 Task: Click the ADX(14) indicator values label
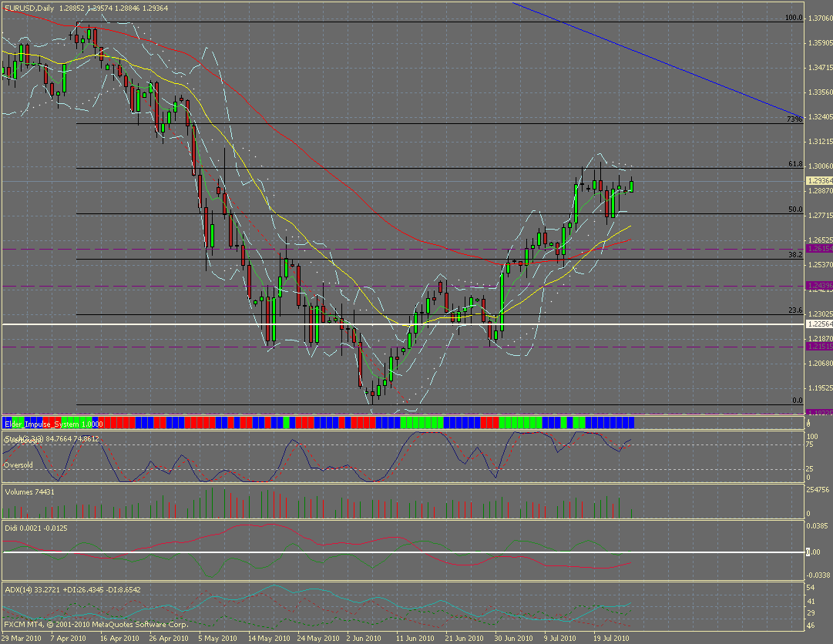click(x=72, y=589)
